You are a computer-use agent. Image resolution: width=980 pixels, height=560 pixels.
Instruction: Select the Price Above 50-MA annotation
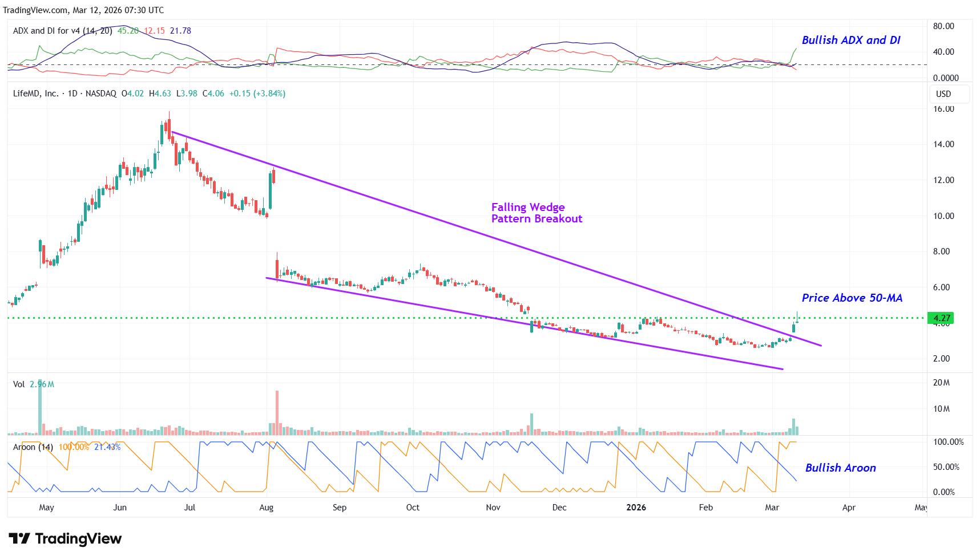[852, 298]
